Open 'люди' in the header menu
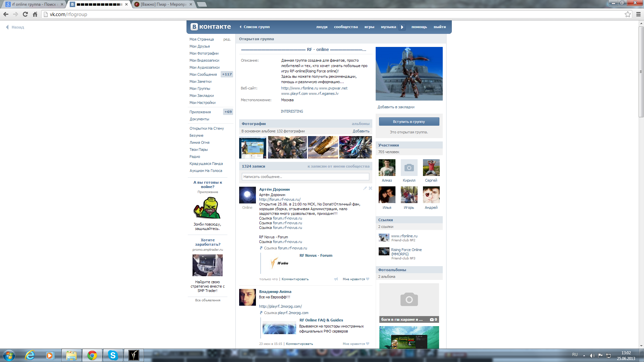Viewport: 644px width, 362px height. point(322,27)
